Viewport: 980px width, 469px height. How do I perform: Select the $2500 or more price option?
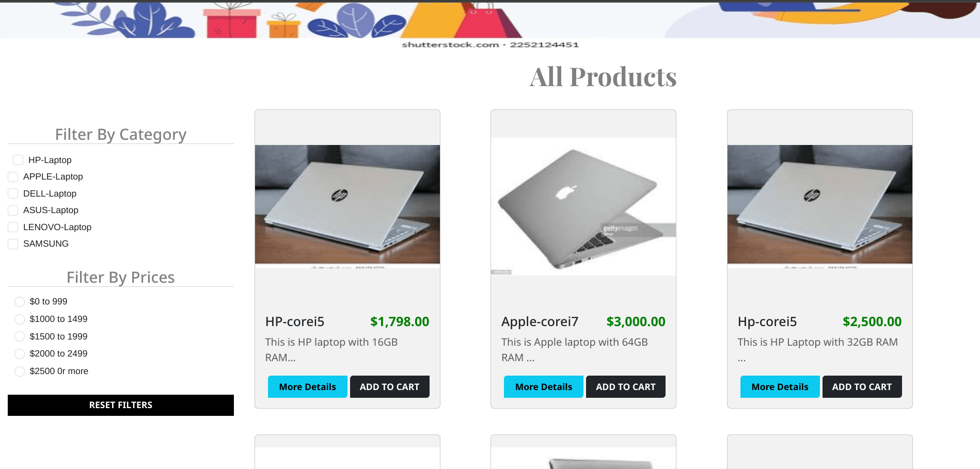pyautogui.click(x=20, y=371)
